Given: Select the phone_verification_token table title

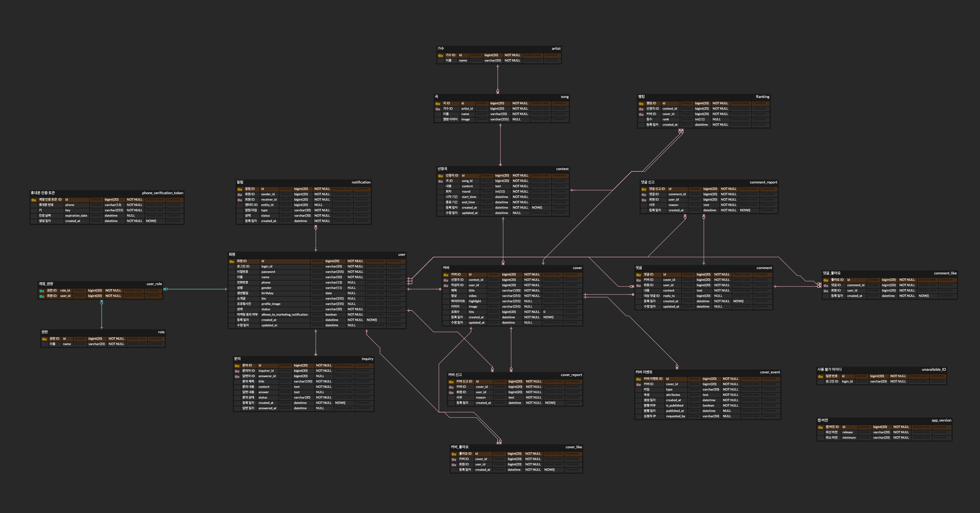Looking at the screenshot, I should point(162,193).
